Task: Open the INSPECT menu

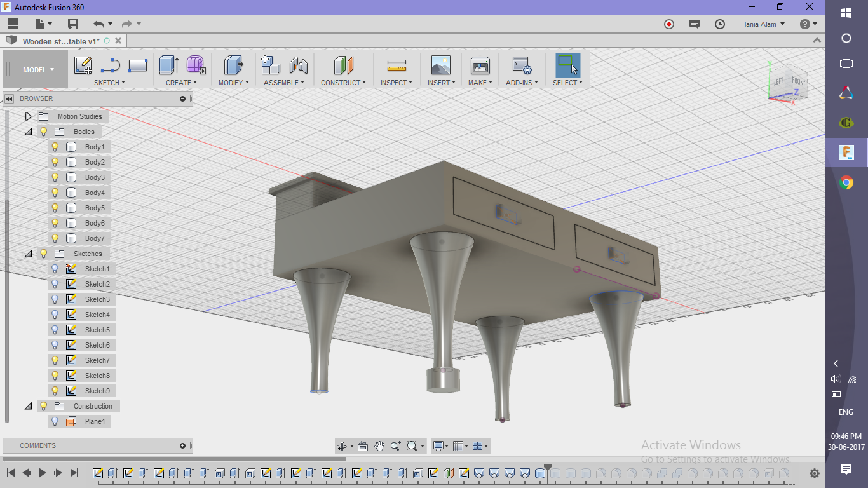Action: [397, 83]
